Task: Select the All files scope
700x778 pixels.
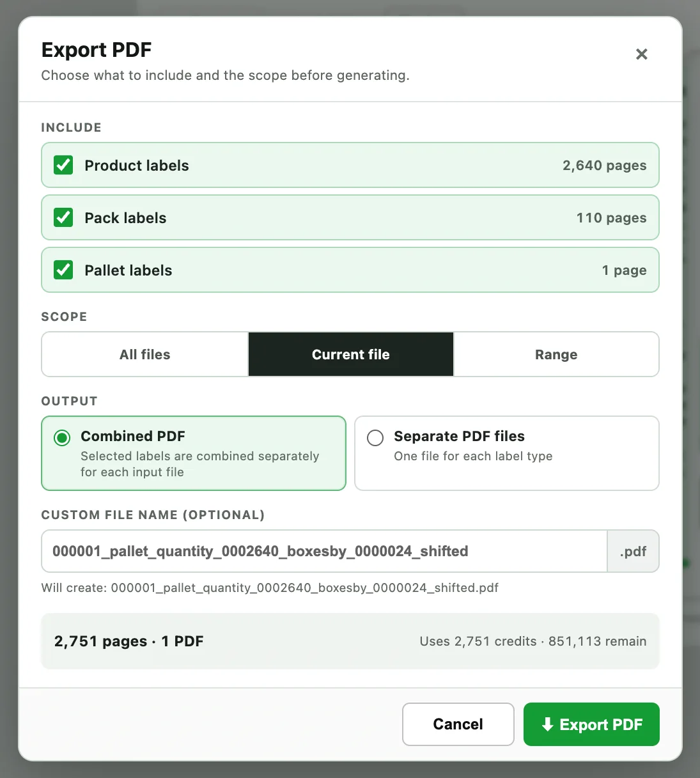Action: (x=145, y=354)
